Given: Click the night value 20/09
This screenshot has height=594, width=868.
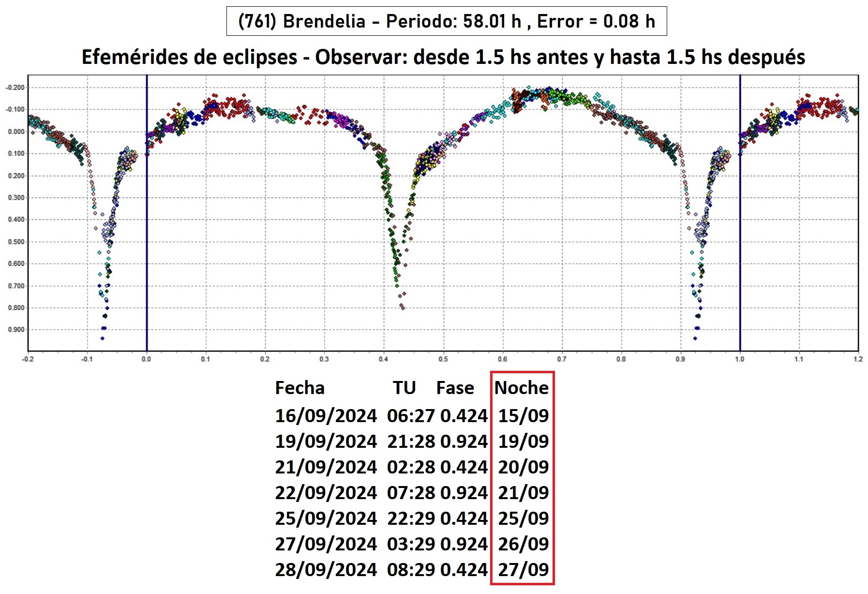Looking at the screenshot, I should coord(524,467).
